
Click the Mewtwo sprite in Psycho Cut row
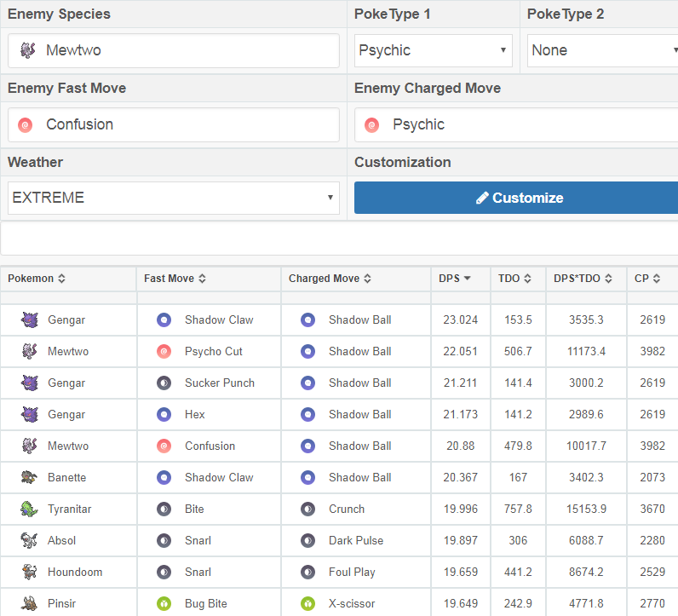coord(29,351)
